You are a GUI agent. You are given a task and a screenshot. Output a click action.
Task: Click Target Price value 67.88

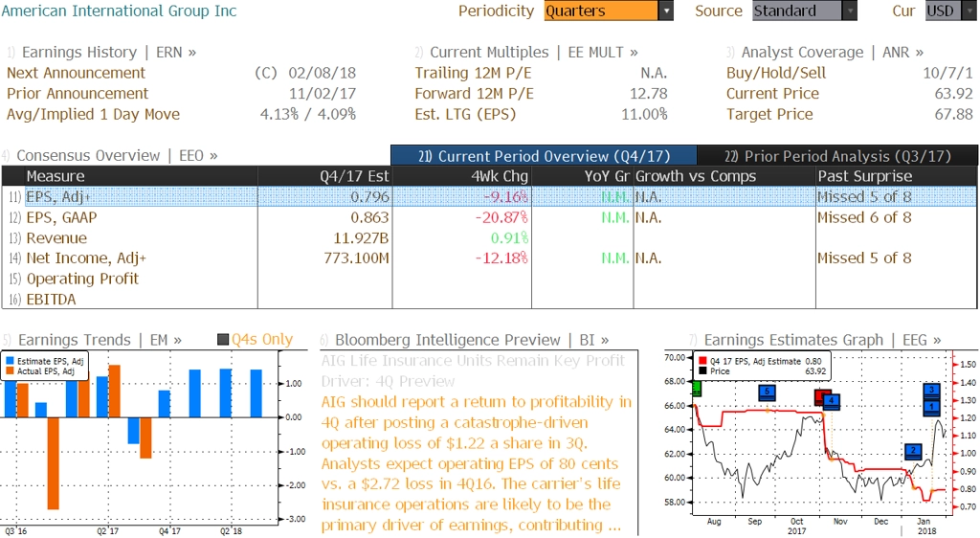click(x=954, y=114)
